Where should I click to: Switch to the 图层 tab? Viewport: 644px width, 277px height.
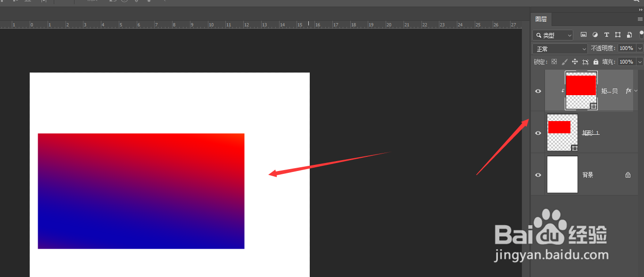pyautogui.click(x=541, y=19)
